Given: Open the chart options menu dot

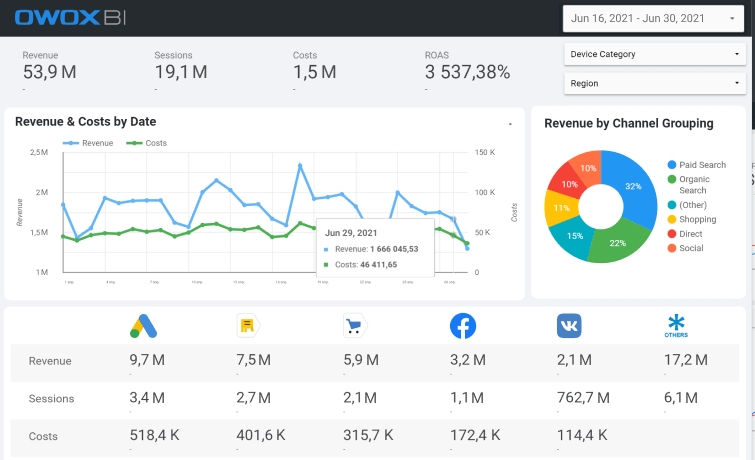Looking at the screenshot, I should 510,124.
